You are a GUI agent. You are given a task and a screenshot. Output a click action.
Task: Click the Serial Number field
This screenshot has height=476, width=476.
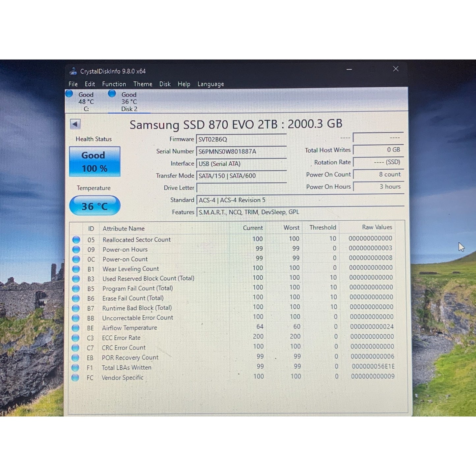click(241, 152)
